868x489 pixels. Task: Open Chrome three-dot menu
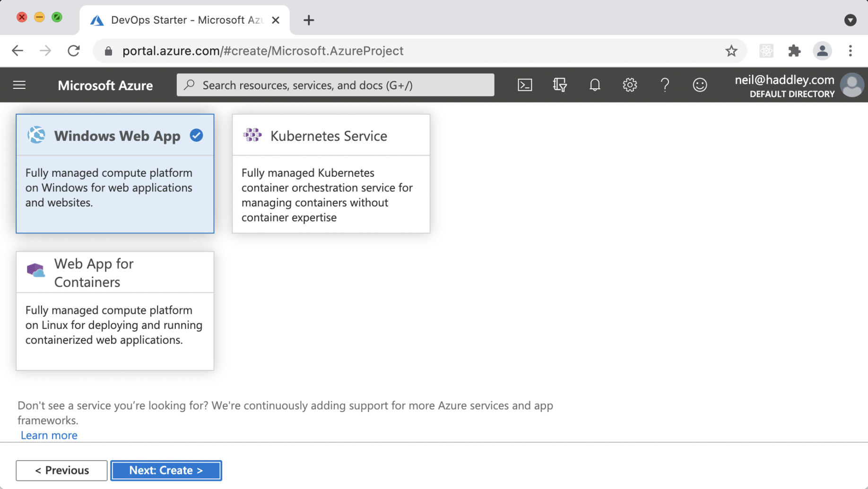coord(850,51)
